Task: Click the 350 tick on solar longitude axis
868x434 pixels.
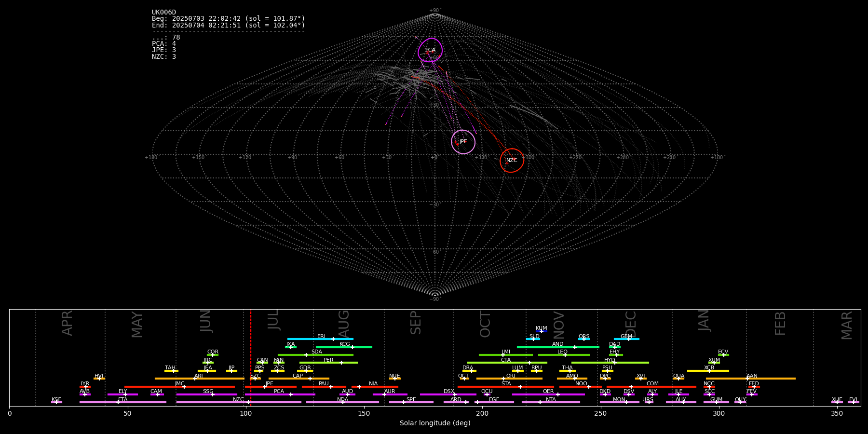Action: (x=837, y=413)
